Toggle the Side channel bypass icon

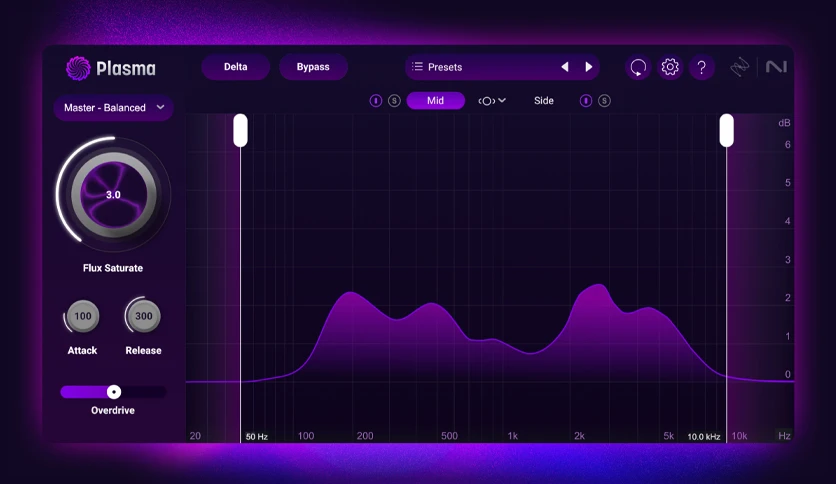585,101
